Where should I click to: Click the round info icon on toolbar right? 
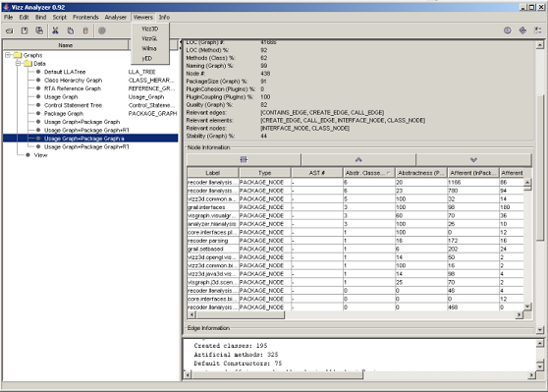(508, 30)
